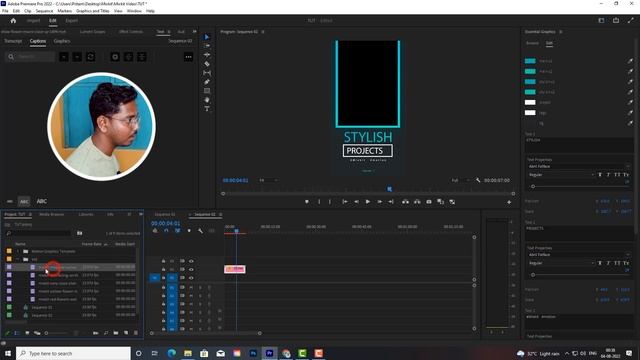The height and width of the screenshot is (360, 640).
Task: Select the Rectangle tool
Action: (207, 91)
